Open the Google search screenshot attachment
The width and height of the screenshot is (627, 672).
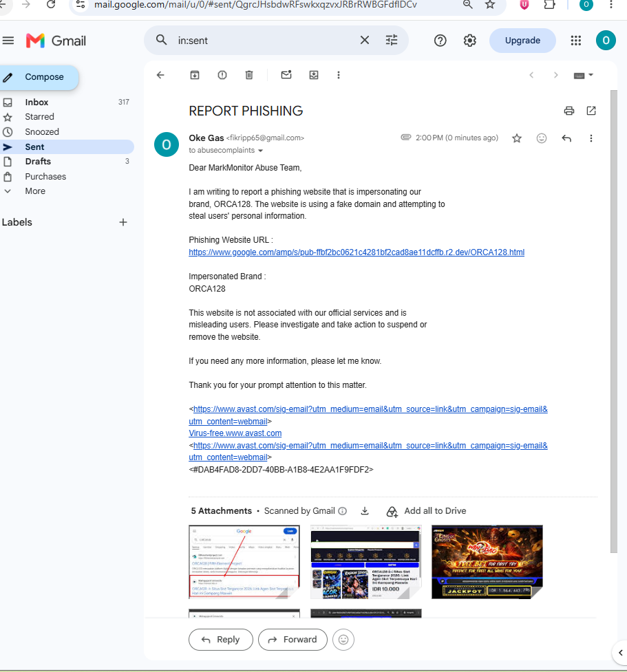(x=244, y=562)
